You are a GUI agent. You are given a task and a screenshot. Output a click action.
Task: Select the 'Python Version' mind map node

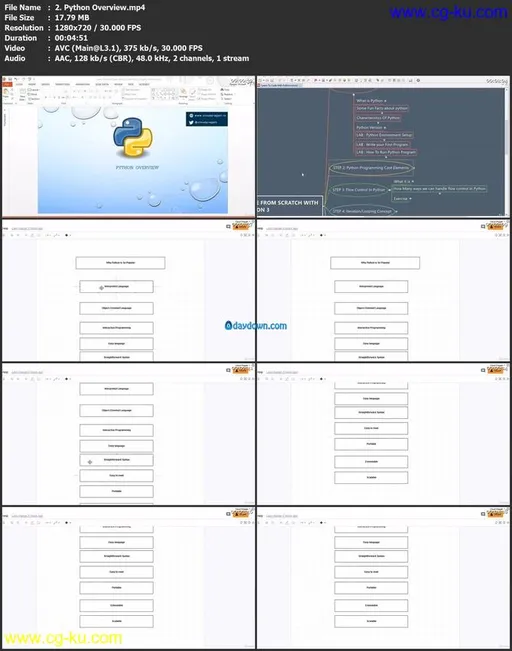369,127
